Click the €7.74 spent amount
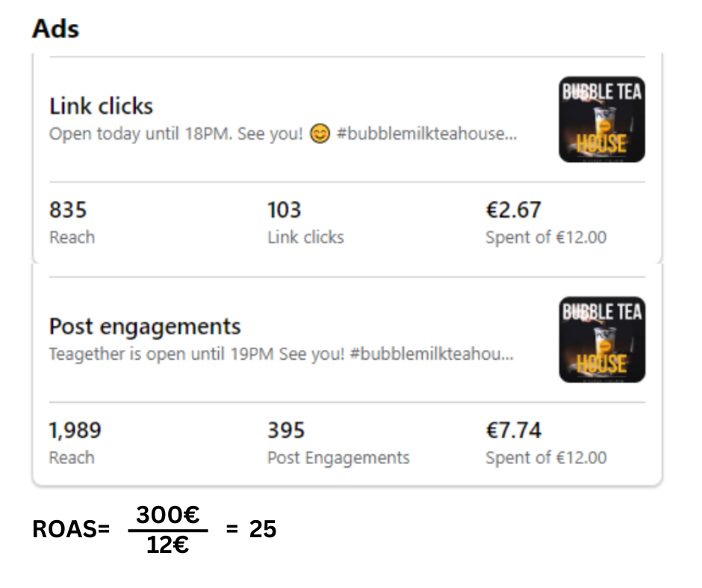Viewport: 702px width, 588px height. (x=514, y=431)
